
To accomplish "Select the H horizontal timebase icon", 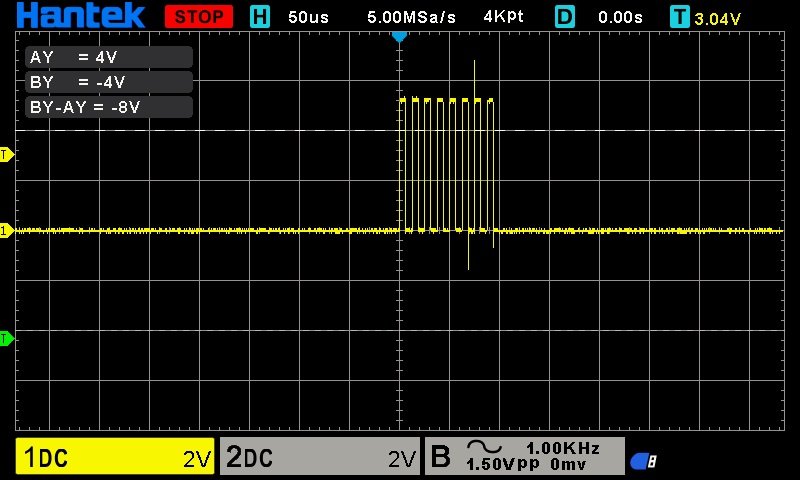I will tap(259, 17).
